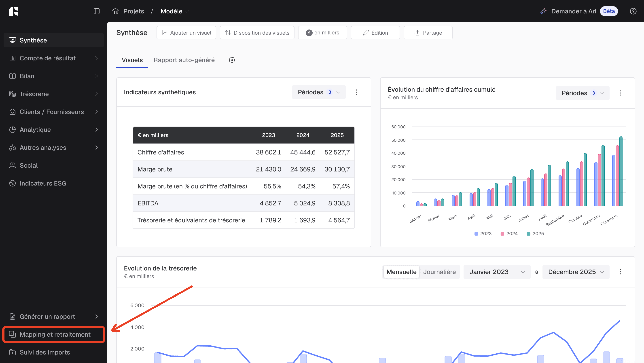Open Évolution de la trésorerie three-dot menu
The height and width of the screenshot is (363, 644).
coord(620,272)
